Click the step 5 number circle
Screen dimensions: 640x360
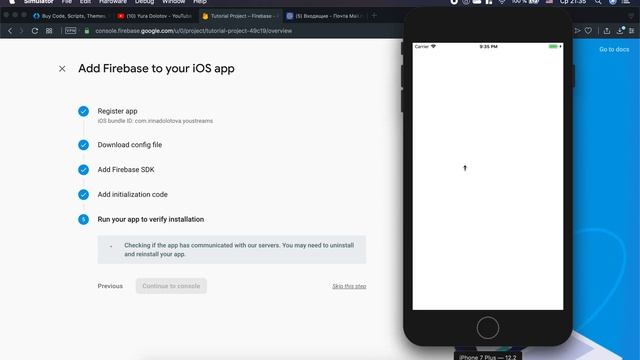pyautogui.click(x=83, y=220)
